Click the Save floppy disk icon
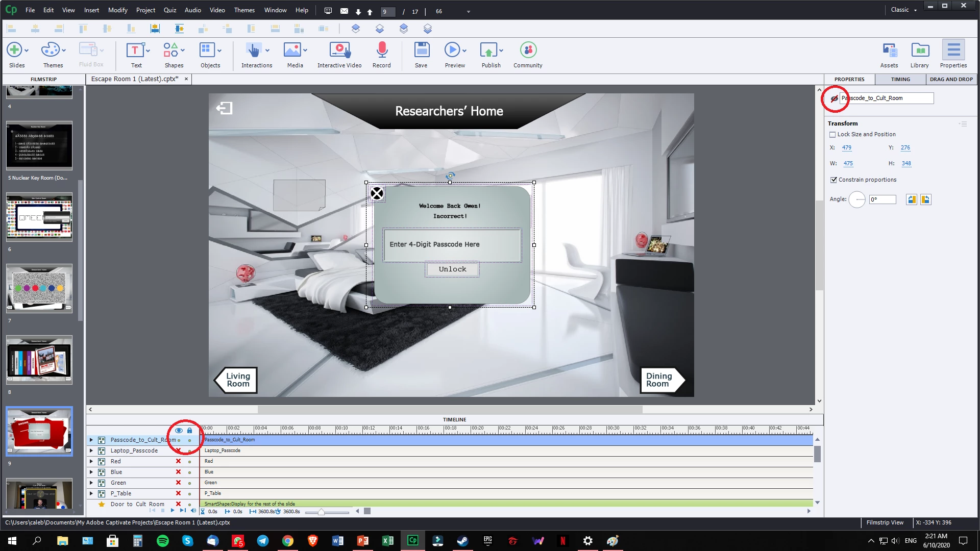980x551 pixels. [x=421, y=51]
